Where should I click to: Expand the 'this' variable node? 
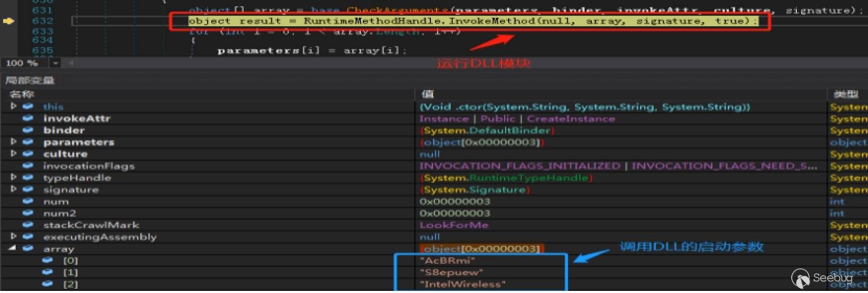pos(14,106)
